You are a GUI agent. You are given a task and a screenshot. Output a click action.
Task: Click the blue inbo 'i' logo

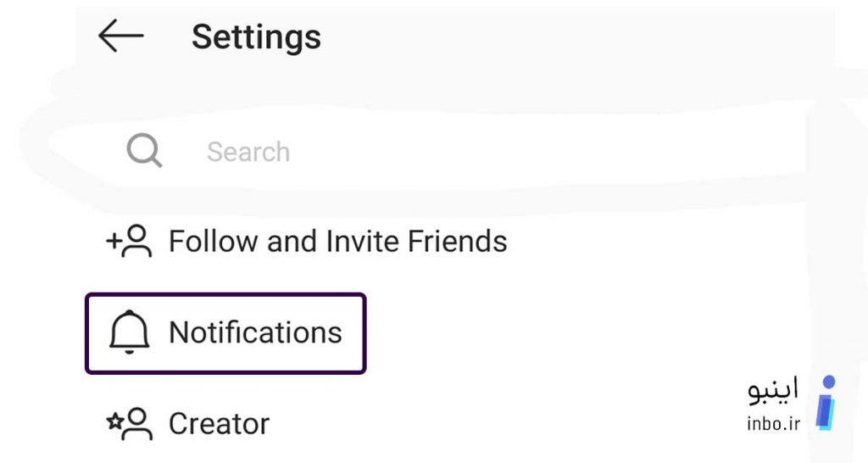click(826, 403)
